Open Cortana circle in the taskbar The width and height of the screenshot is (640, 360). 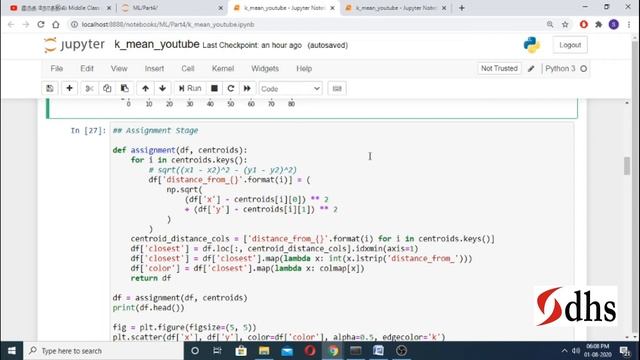(x=195, y=351)
